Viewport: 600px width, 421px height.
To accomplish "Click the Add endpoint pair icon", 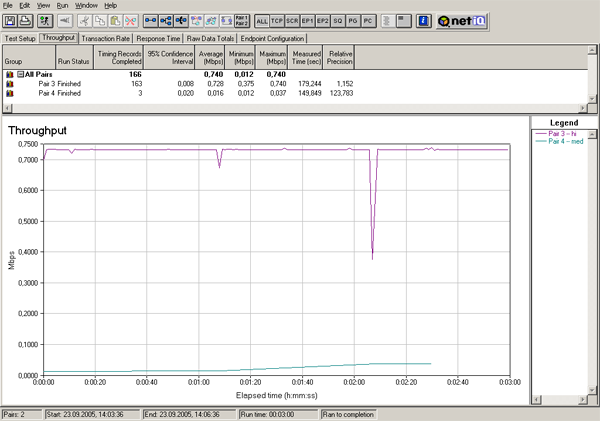I will (x=150, y=21).
